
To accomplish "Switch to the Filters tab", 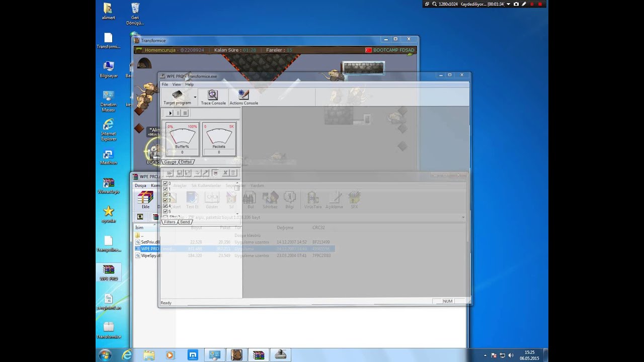I will click(170, 222).
